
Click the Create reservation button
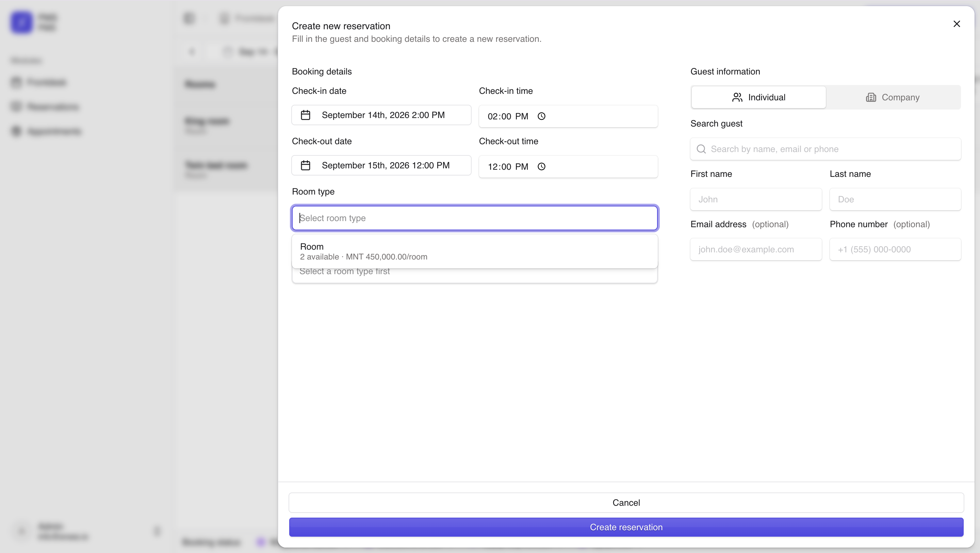(626, 527)
